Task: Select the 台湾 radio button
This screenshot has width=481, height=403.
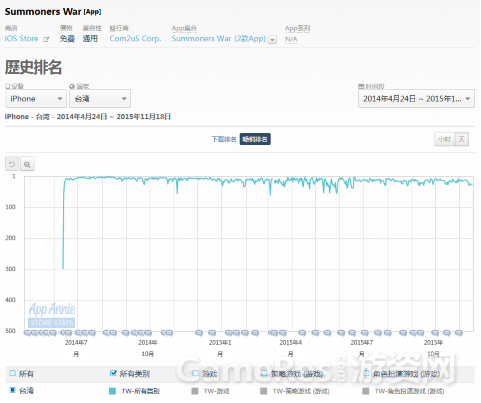Action: 13,390
